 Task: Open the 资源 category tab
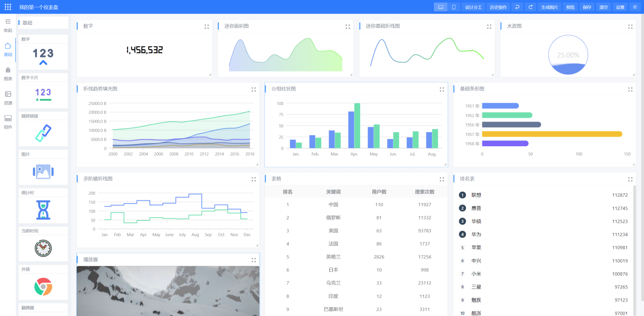click(x=8, y=98)
